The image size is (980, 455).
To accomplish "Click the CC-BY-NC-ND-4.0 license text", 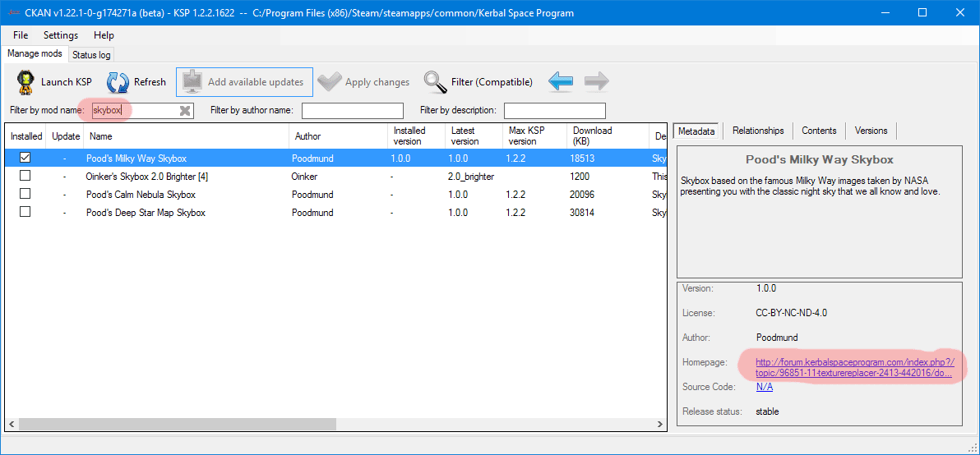I will pos(791,313).
